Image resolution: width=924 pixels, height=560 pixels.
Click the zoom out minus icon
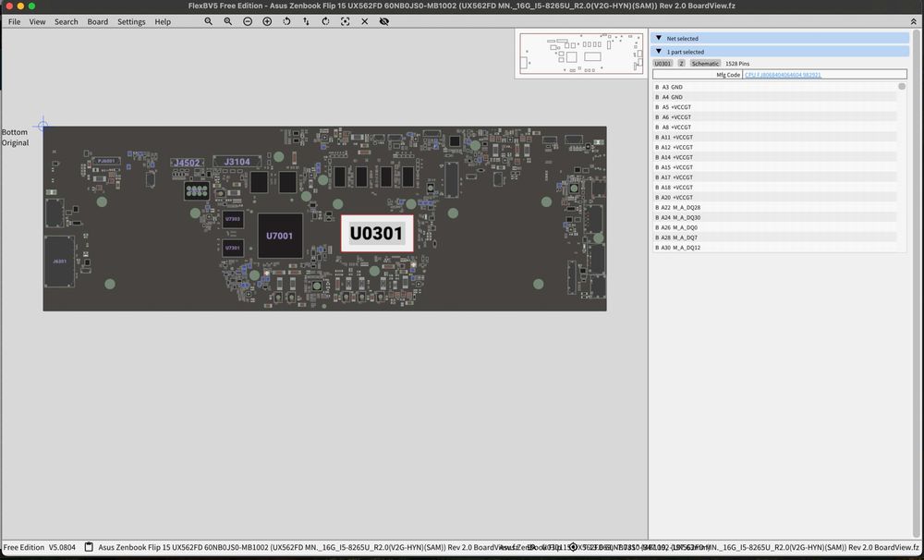click(x=248, y=21)
